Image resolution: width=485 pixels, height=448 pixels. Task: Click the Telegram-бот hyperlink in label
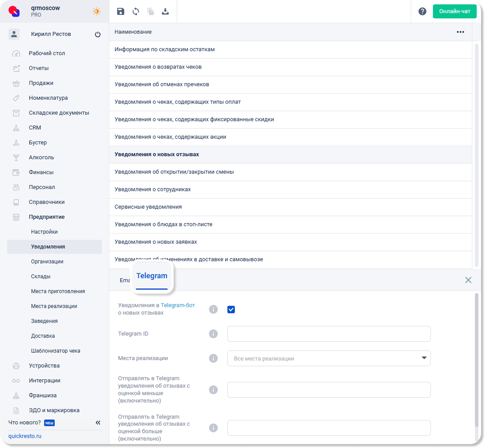pos(178,305)
